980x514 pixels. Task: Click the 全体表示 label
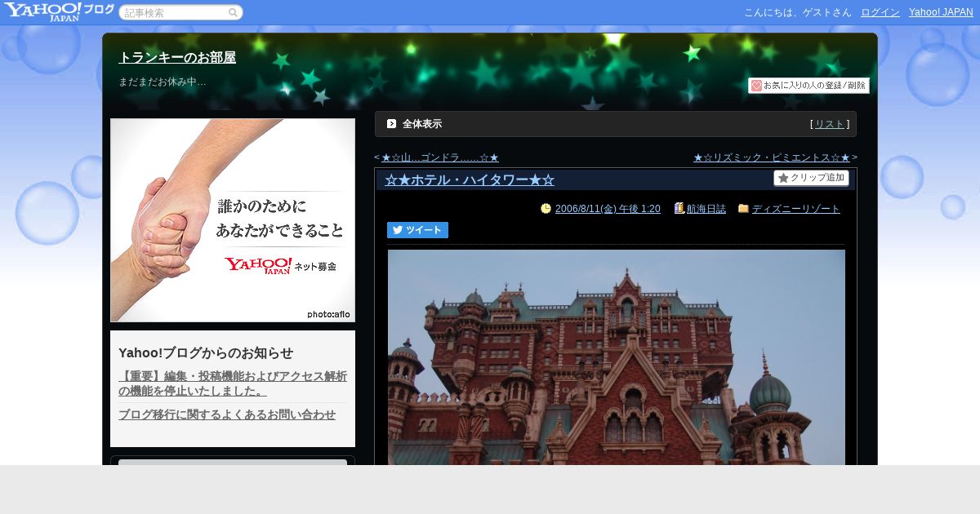coord(422,124)
